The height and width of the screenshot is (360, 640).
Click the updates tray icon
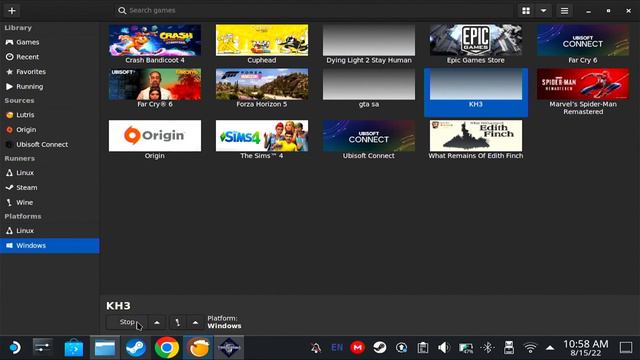tap(401, 348)
